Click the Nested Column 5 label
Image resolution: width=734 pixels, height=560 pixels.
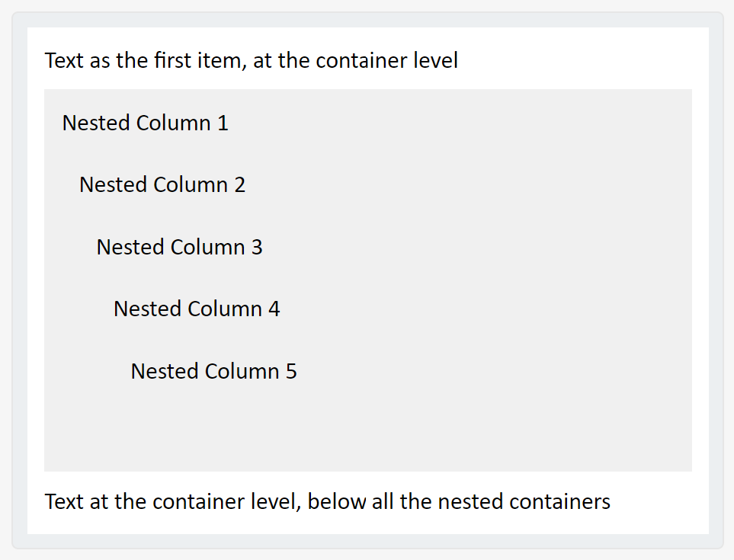click(x=214, y=371)
